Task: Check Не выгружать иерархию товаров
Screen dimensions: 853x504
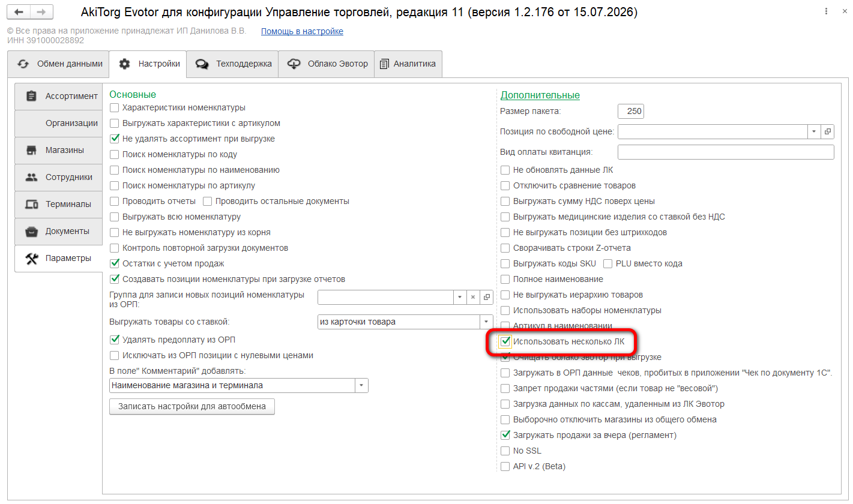Action: pyautogui.click(x=505, y=295)
